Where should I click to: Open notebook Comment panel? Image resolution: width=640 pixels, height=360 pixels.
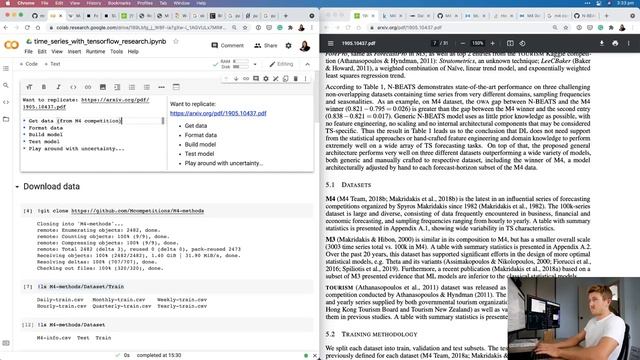(x=227, y=45)
